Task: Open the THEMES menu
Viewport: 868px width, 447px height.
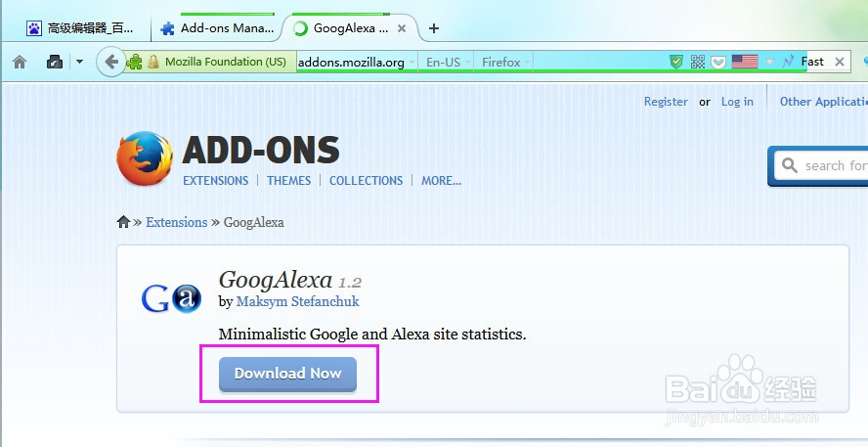Action: [289, 181]
